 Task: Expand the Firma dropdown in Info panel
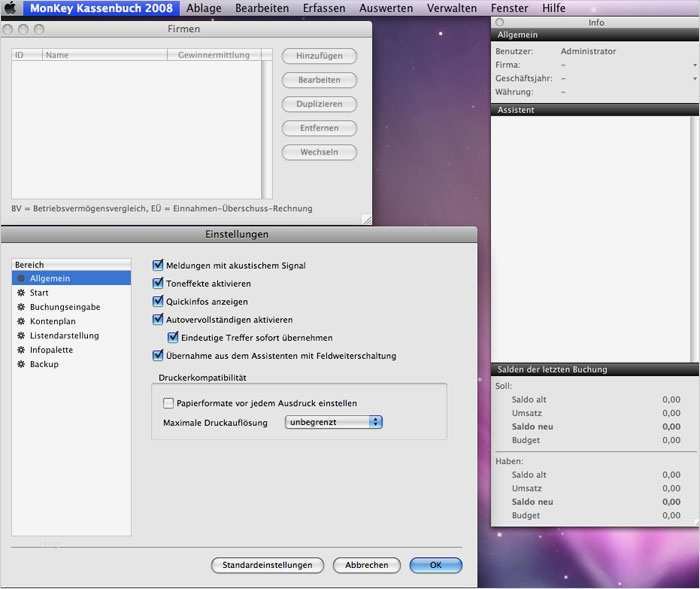[694, 65]
